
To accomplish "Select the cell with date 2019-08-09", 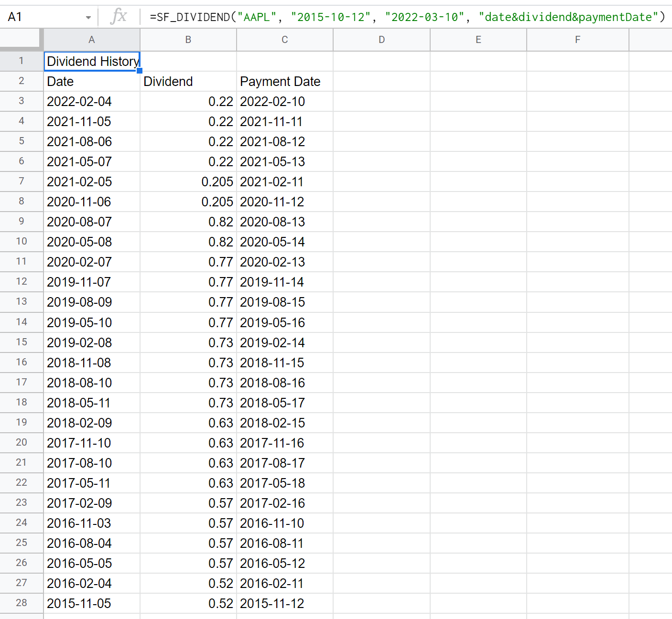I will point(92,302).
